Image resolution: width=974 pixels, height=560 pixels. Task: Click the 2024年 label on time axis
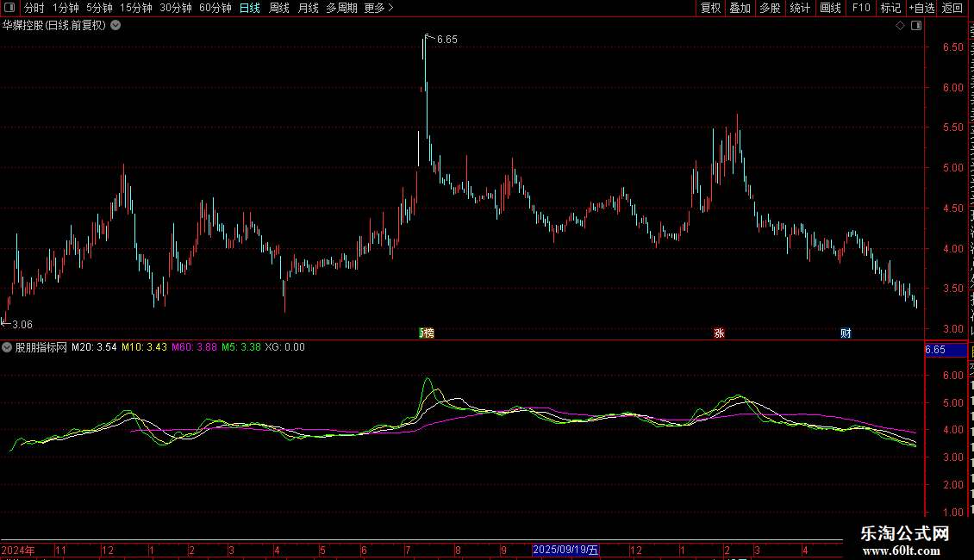coord(18,551)
